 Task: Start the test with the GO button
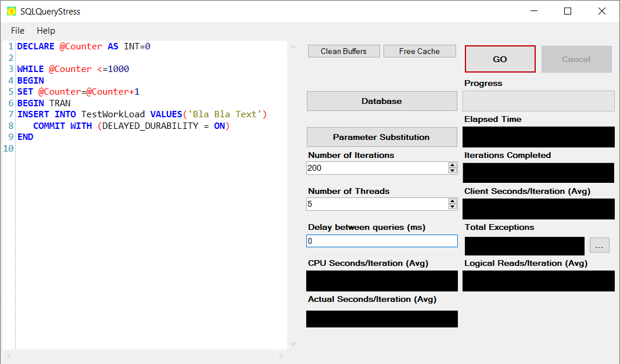tap(500, 59)
